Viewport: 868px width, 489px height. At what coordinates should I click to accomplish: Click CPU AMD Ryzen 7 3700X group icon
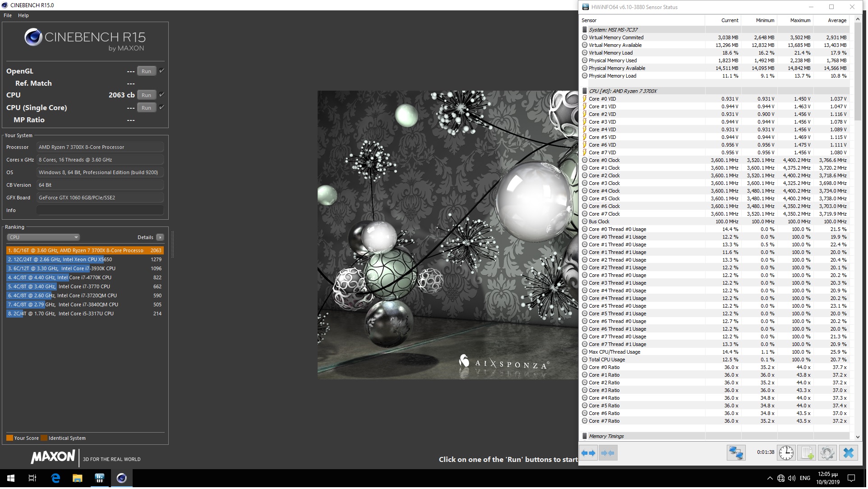[586, 91]
